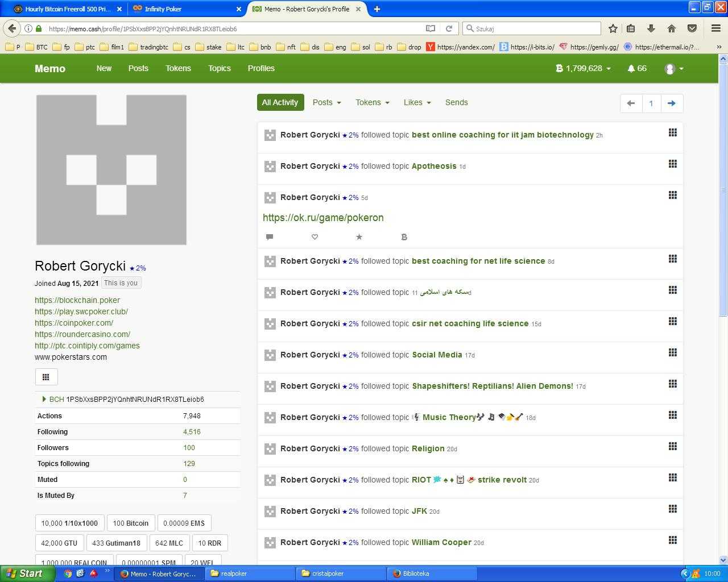Open grid icon on Religion row
The image size is (728, 582).
coord(672,446)
